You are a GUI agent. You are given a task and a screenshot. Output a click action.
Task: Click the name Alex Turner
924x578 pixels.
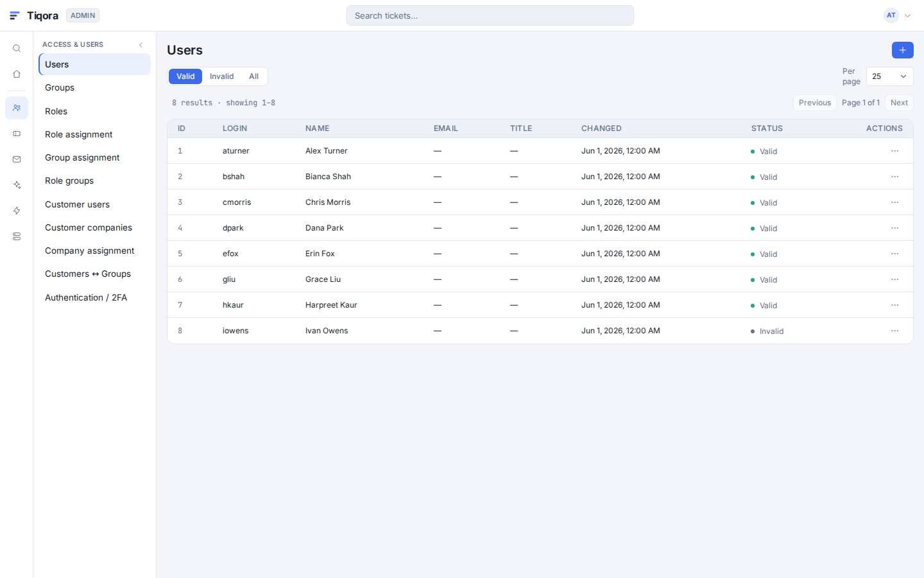(327, 151)
